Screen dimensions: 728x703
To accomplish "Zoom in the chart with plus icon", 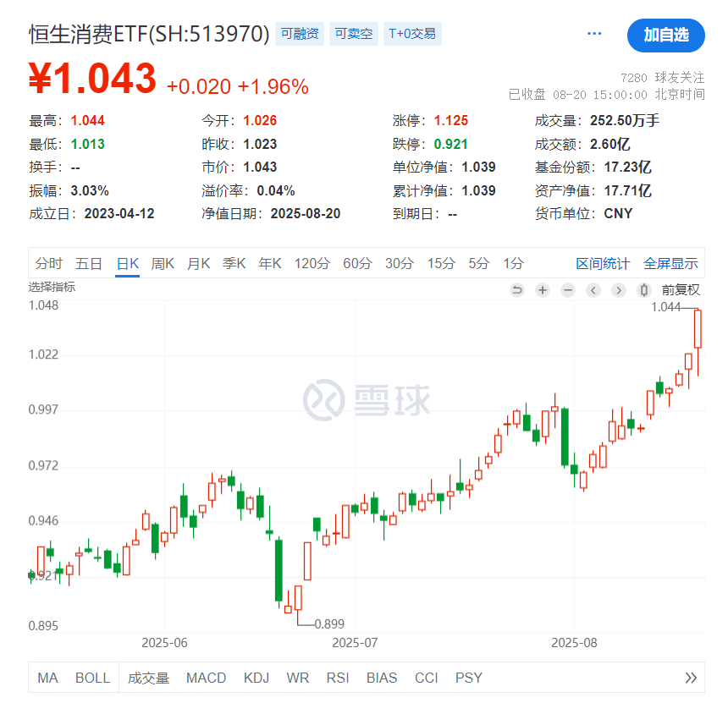I will (x=543, y=290).
